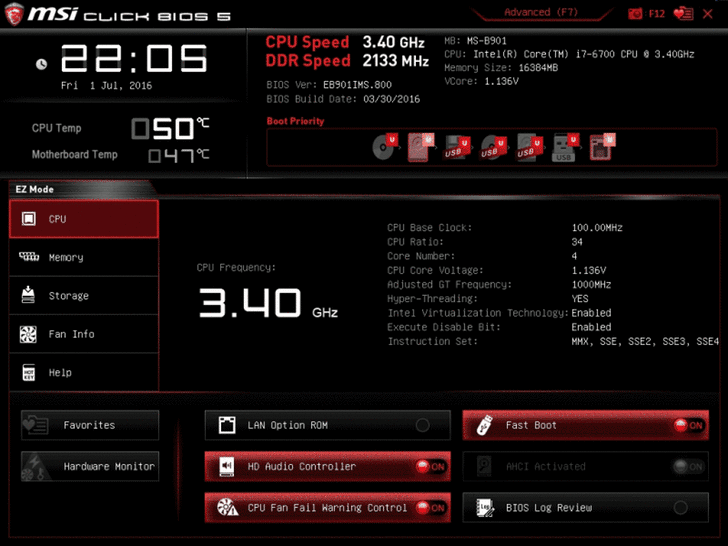Click the CPU Temp 50°C reading
Screen dimensions: 728x546
coord(170,128)
